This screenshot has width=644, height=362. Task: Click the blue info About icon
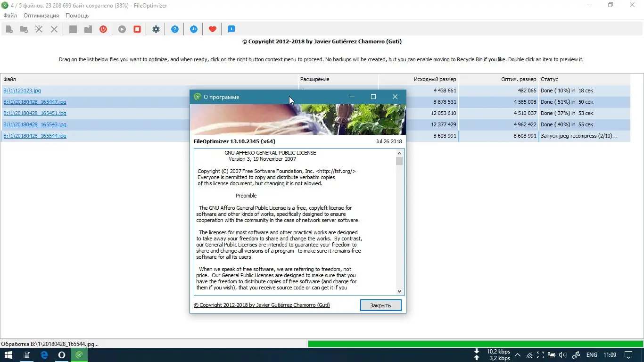pyautogui.click(x=231, y=29)
